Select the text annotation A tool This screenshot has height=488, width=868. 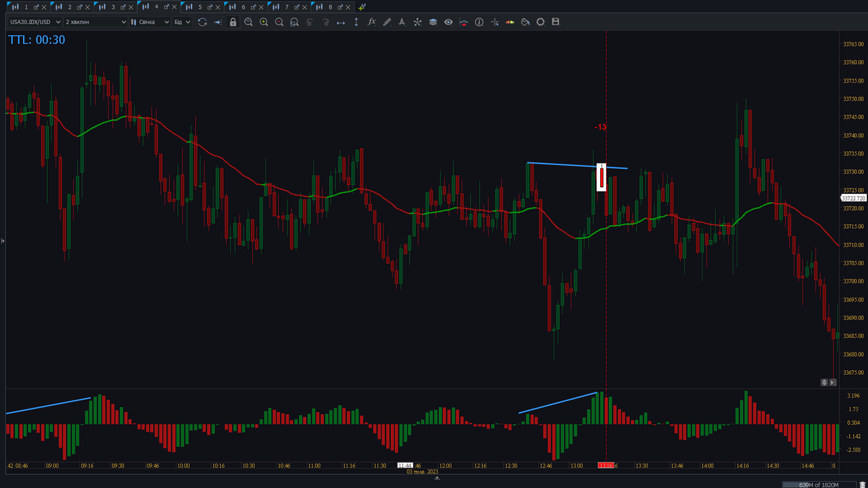tap(402, 22)
